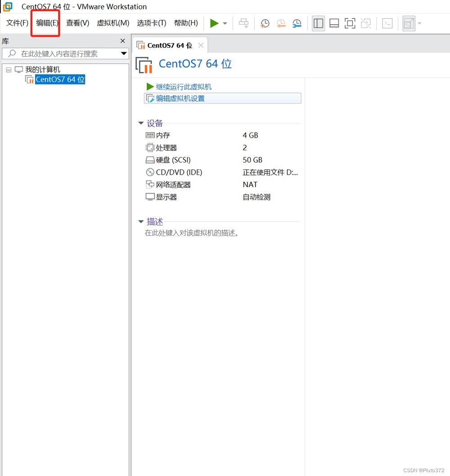Take a snapshot of this virtual machine
The image size is (450, 476).
[x=265, y=23]
